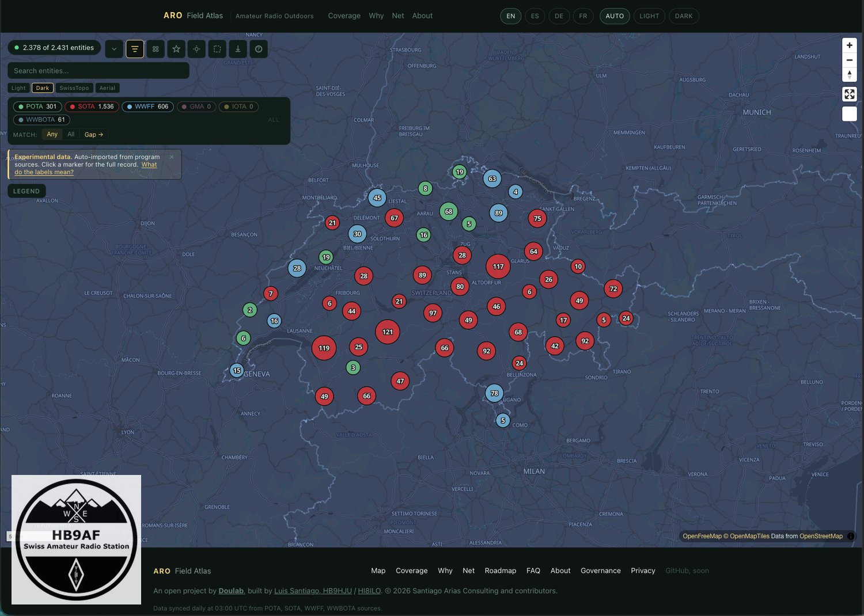
Task: Expand the entities dropdown chevron
Action: click(x=114, y=49)
